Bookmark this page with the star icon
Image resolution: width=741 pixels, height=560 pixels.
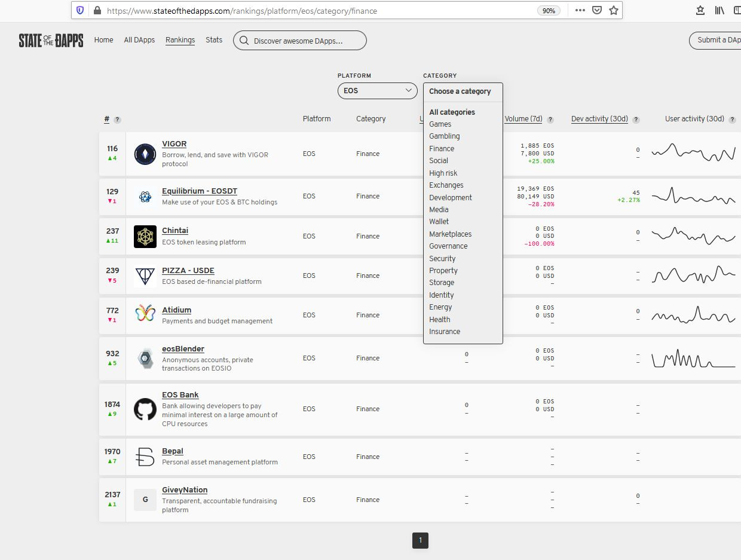pos(614,10)
